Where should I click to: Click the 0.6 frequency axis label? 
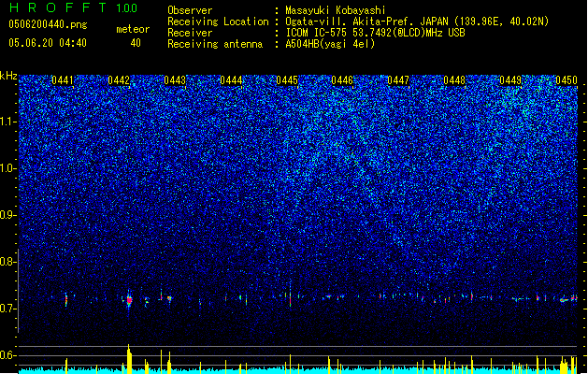coord(7,355)
